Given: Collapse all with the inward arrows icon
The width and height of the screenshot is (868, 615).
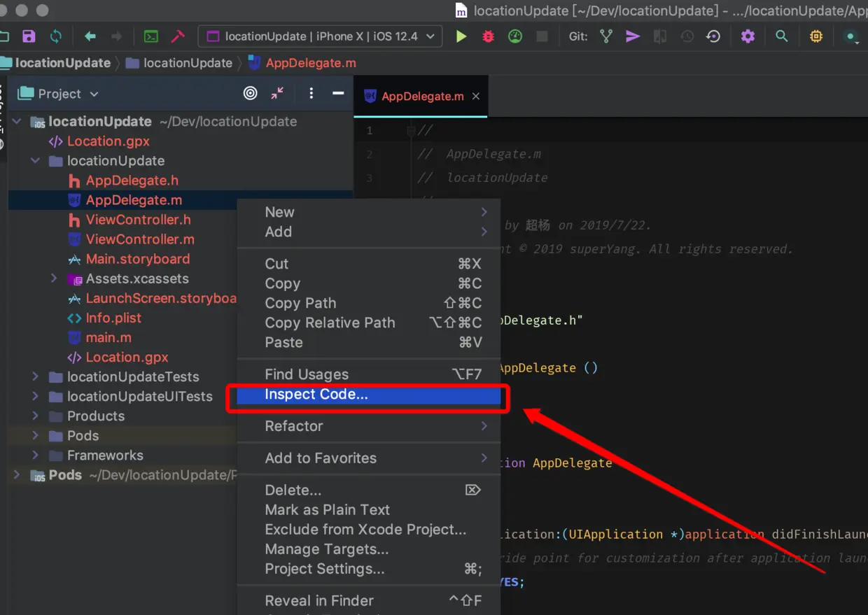Looking at the screenshot, I should click(x=278, y=93).
